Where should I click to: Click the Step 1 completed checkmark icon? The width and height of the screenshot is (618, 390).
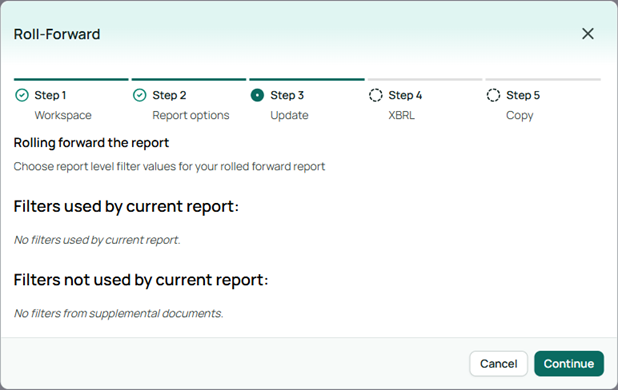click(x=22, y=95)
